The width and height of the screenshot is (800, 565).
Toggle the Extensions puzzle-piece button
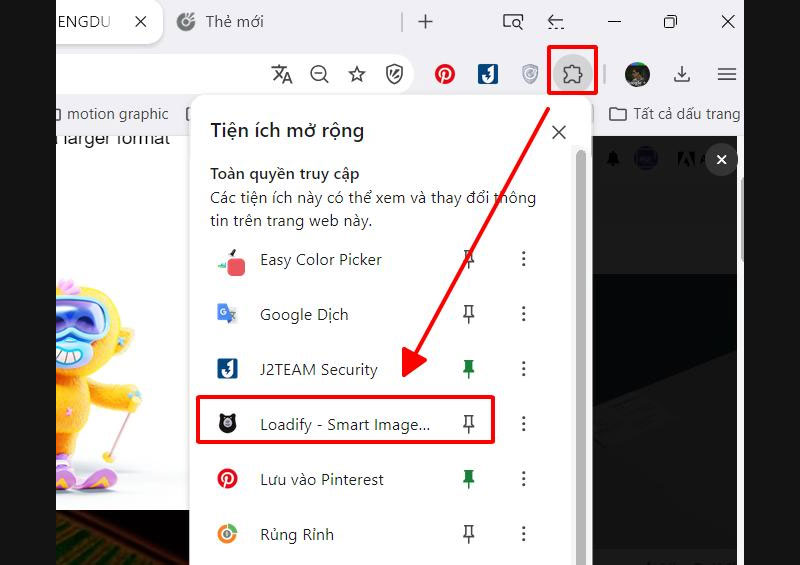572,75
